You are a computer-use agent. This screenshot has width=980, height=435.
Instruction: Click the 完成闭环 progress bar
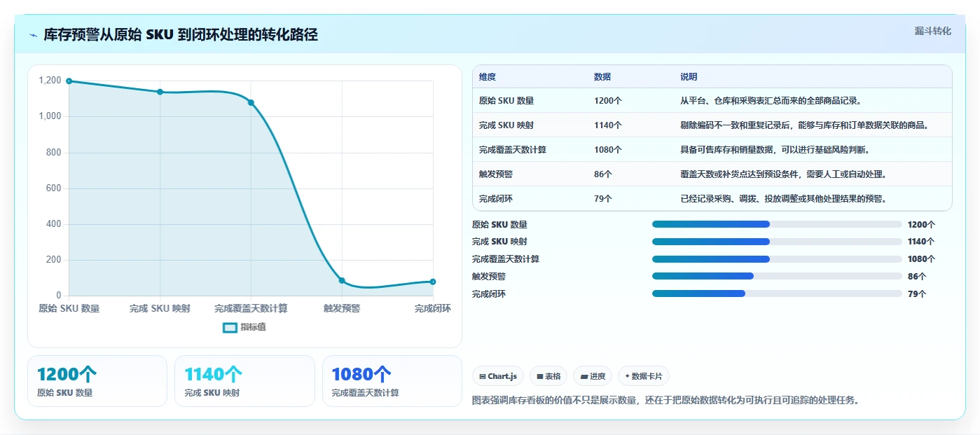click(777, 294)
